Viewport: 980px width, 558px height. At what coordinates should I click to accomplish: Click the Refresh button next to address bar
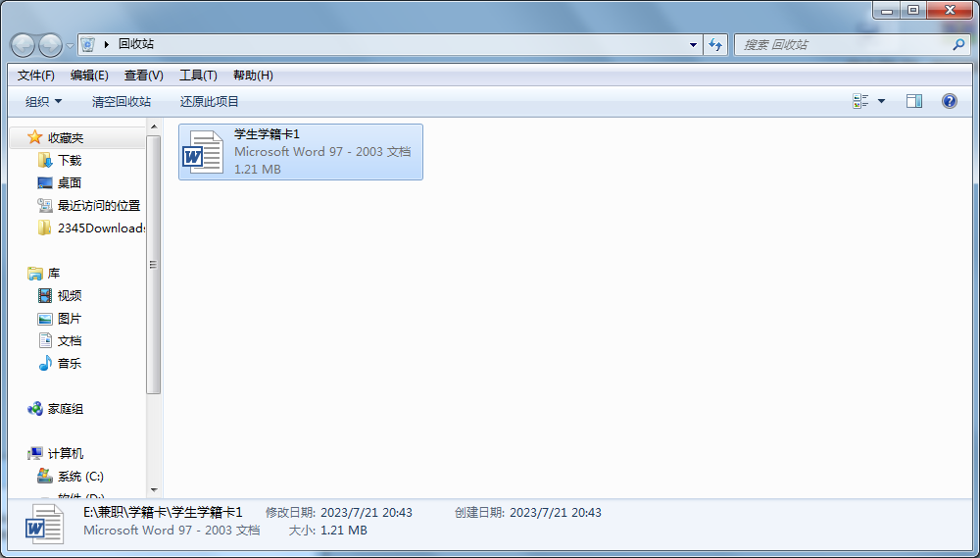tap(715, 45)
